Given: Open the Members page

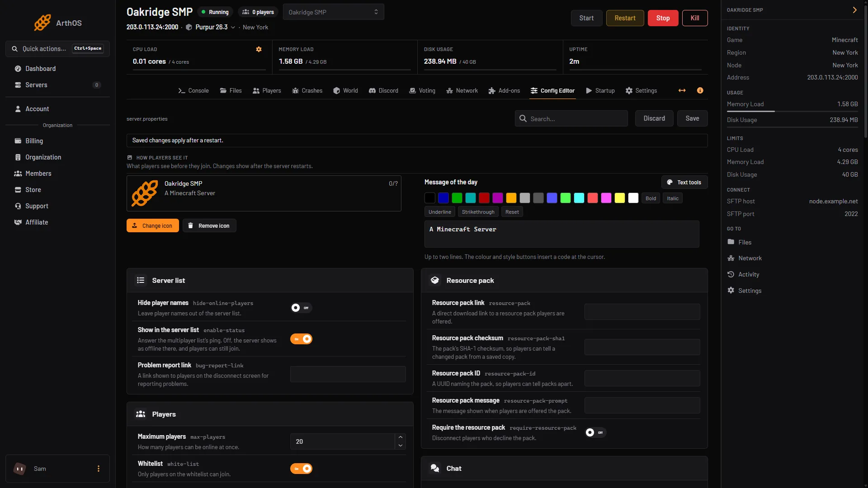Looking at the screenshot, I should [x=57, y=174].
